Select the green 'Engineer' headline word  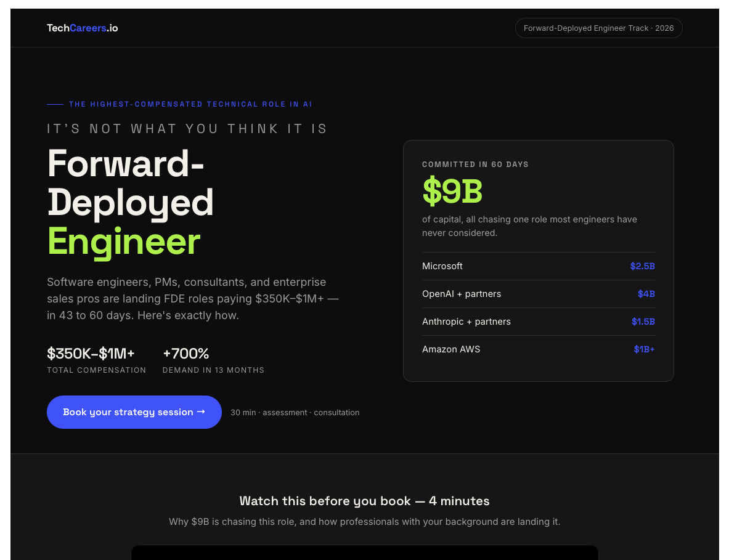(x=124, y=243)
